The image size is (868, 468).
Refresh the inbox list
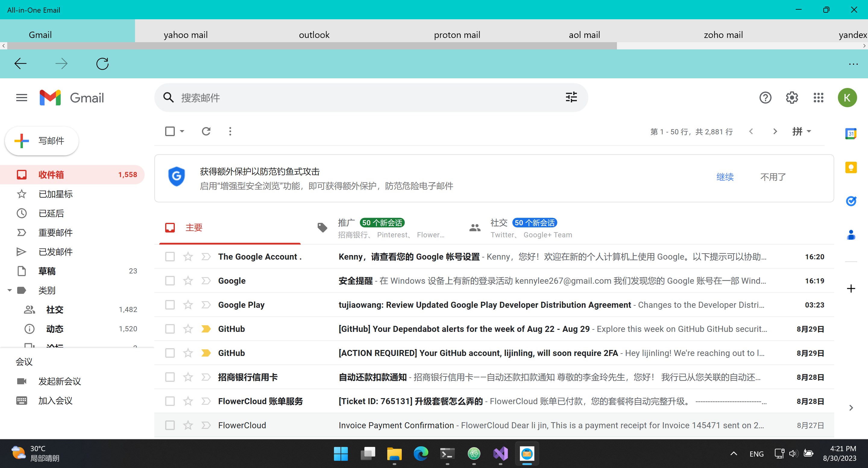[x=206, y=131]
